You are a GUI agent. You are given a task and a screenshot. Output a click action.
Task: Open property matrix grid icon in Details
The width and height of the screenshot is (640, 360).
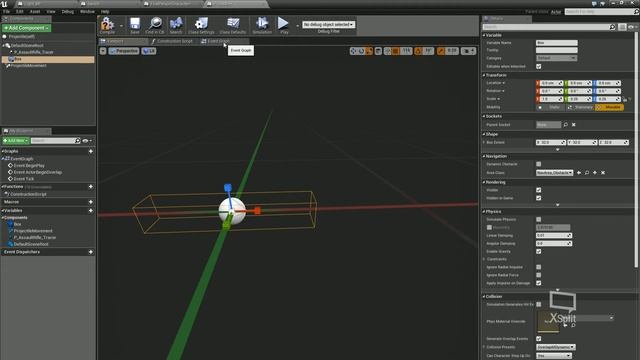(x=622, y=27)
